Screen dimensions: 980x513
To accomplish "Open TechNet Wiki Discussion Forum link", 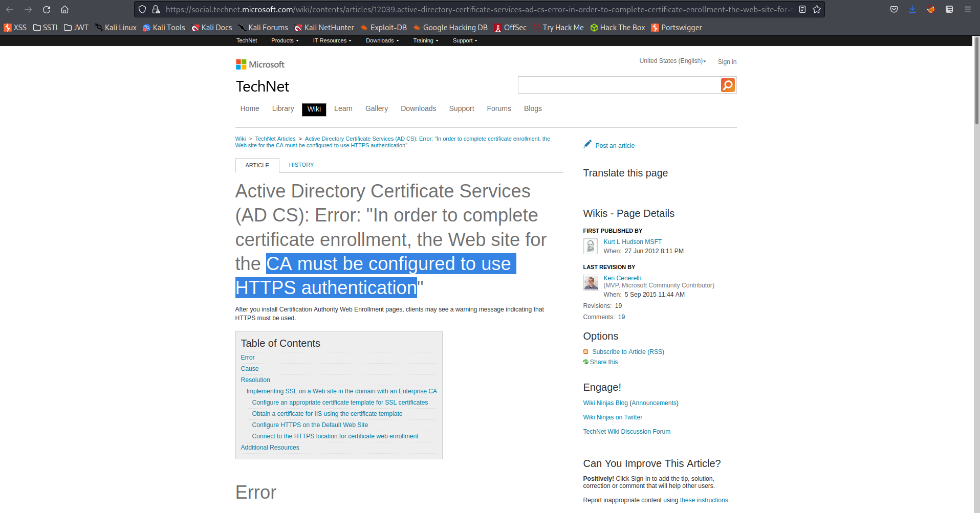I will [627, 432].
